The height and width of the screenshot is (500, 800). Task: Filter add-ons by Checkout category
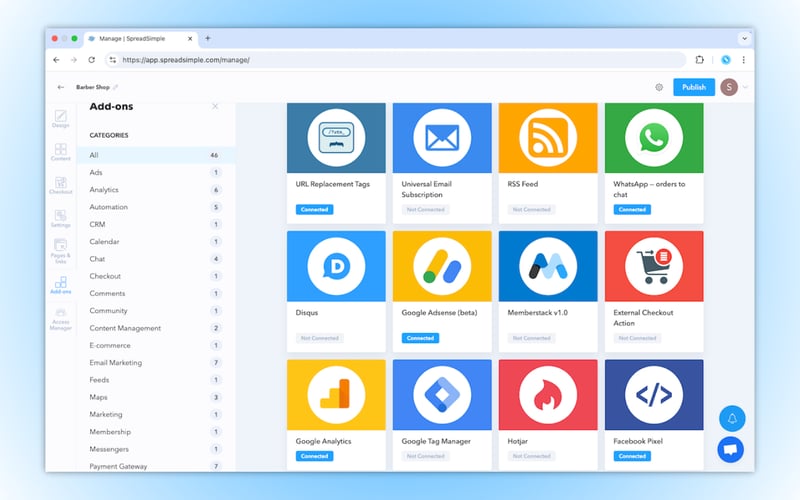156,276
